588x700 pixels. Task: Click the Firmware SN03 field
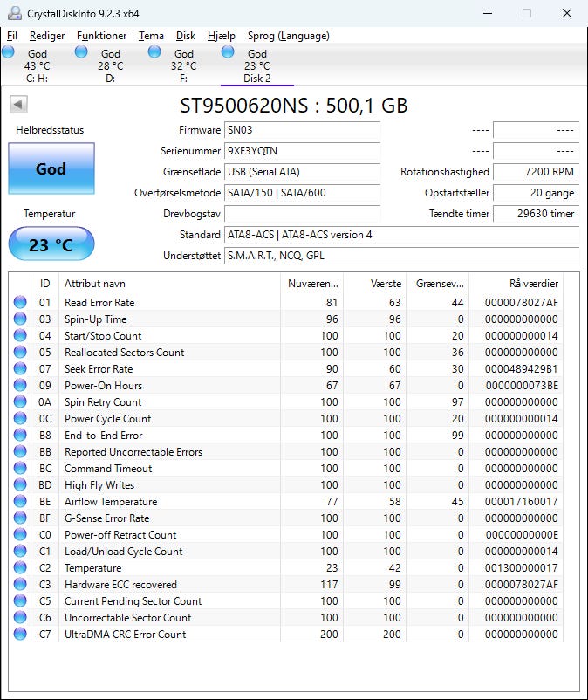coord(302,130)
